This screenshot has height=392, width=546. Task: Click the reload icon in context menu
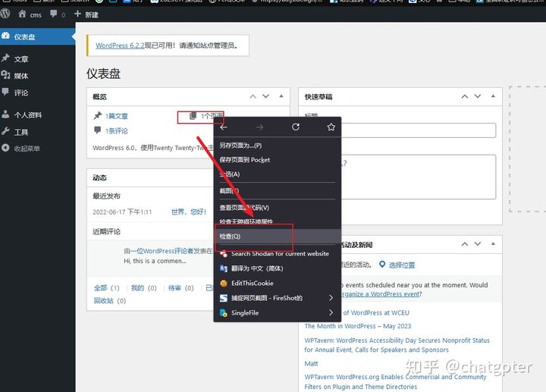[296, 127]
